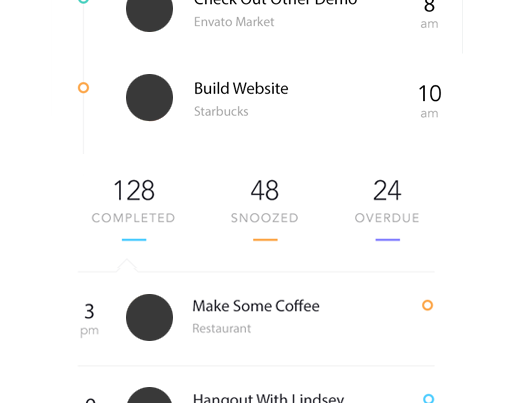The height and width of the screenshot is (403, 515).
Task: Select the 10 am time label
Action: pyautogui.click(x=430, y=101)
